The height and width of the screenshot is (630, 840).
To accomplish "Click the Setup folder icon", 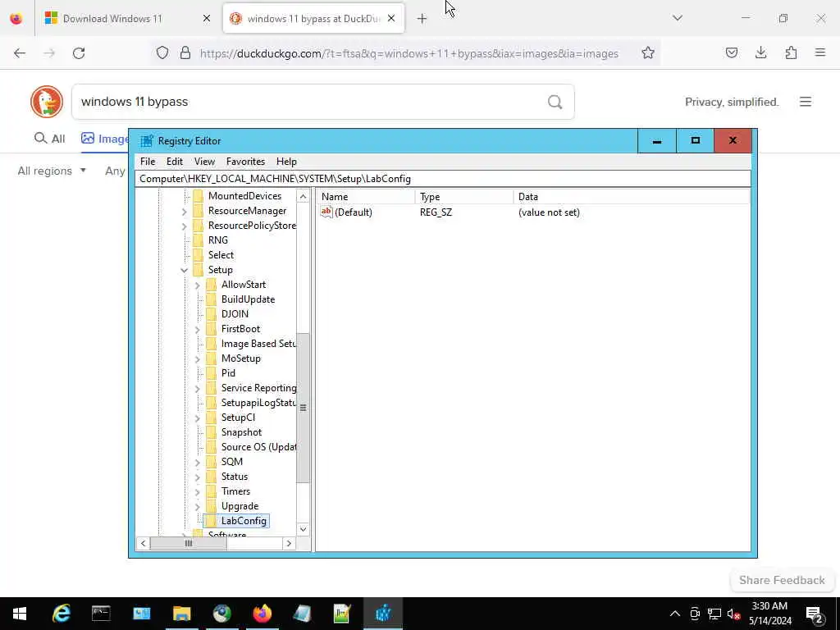I will click(199, 269).
